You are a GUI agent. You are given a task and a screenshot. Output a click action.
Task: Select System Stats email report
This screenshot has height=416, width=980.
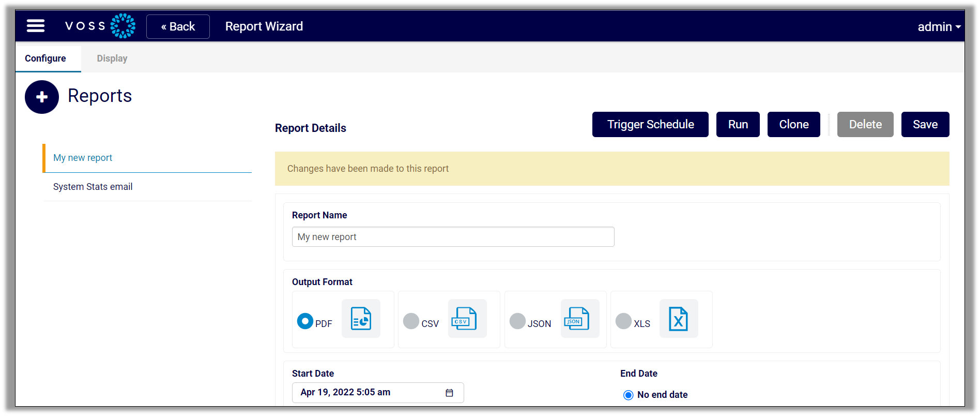click(x=147, y=187)
